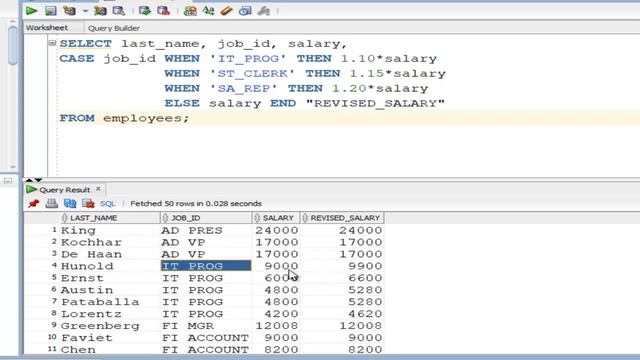Click the "REVISED_SALARY" alias in editor
Viewport: 640px width, 360px height.
(376, 103)
